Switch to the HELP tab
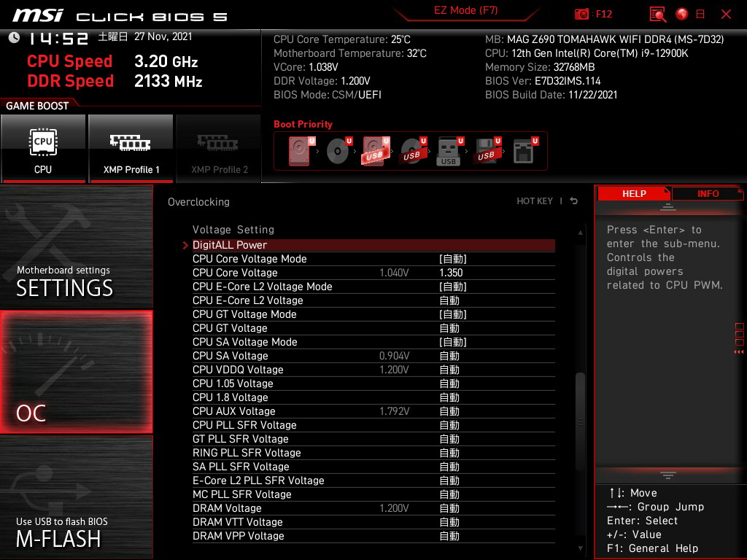The image size is (747, 560). click(634, 194)
